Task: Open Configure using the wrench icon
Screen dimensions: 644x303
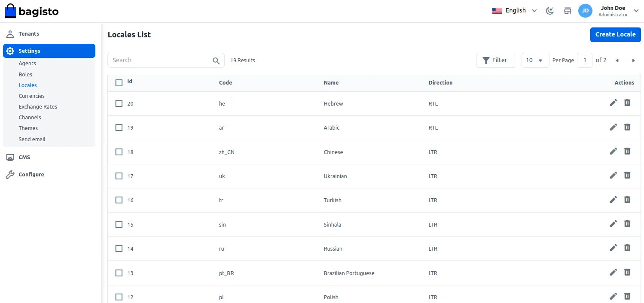Action: pyautogui.click(x=10, y=174)
